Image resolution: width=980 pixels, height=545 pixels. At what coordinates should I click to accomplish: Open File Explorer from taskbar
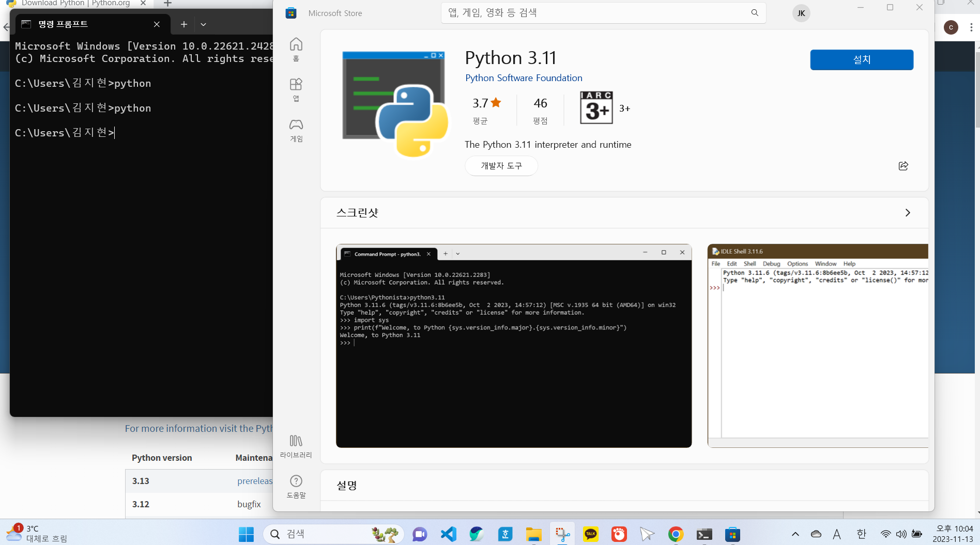pos(533,534)
